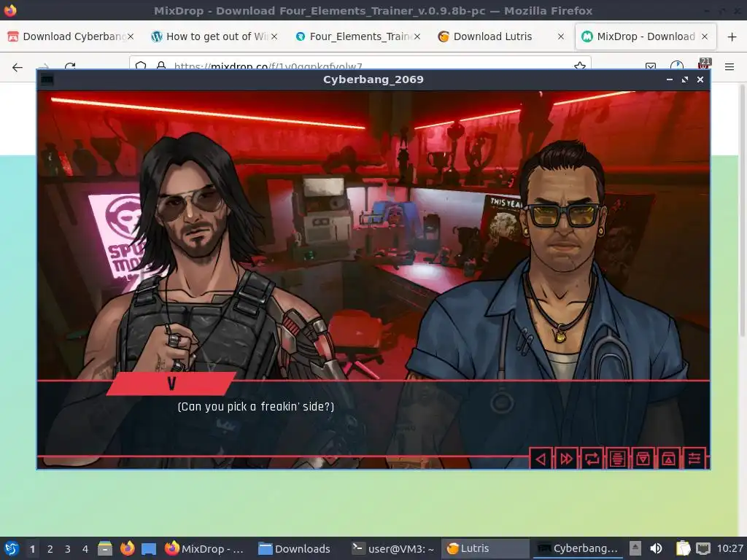Switch to Download Cyberbang Firefox tab
Screen dimensions: 747x560
(x=71, y=36)
